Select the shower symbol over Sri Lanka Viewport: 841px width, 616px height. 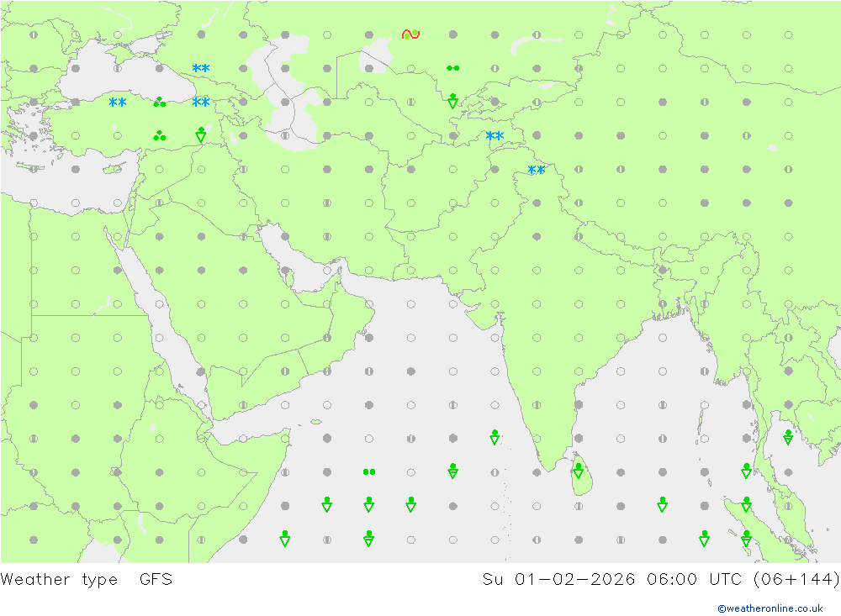pyautogui.click(x=579, y=471)
